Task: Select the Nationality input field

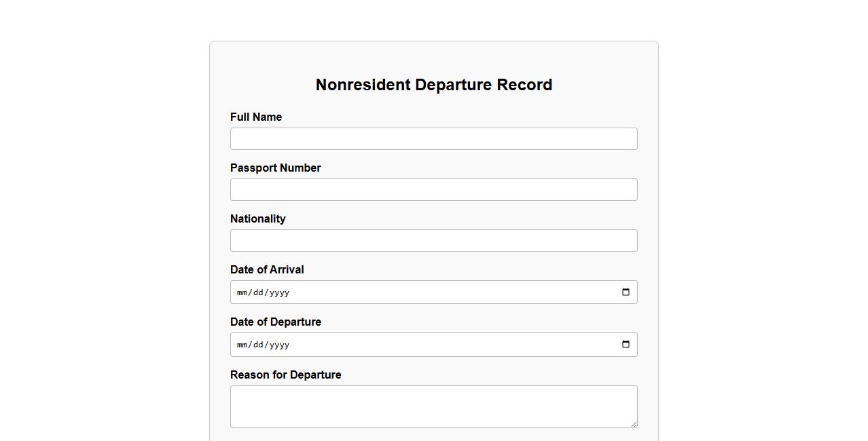Action: (x=433, y=241)
